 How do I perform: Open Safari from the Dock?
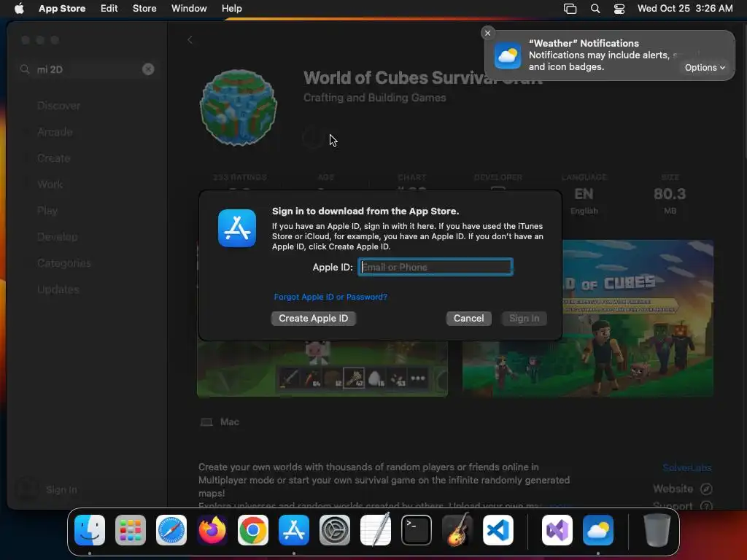point(171,530)
